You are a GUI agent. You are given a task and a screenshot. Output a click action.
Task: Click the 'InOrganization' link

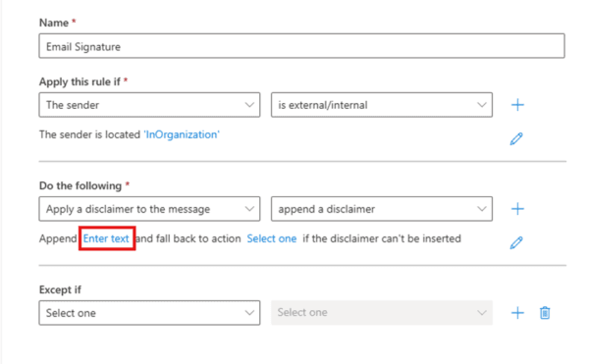point(182,134)
